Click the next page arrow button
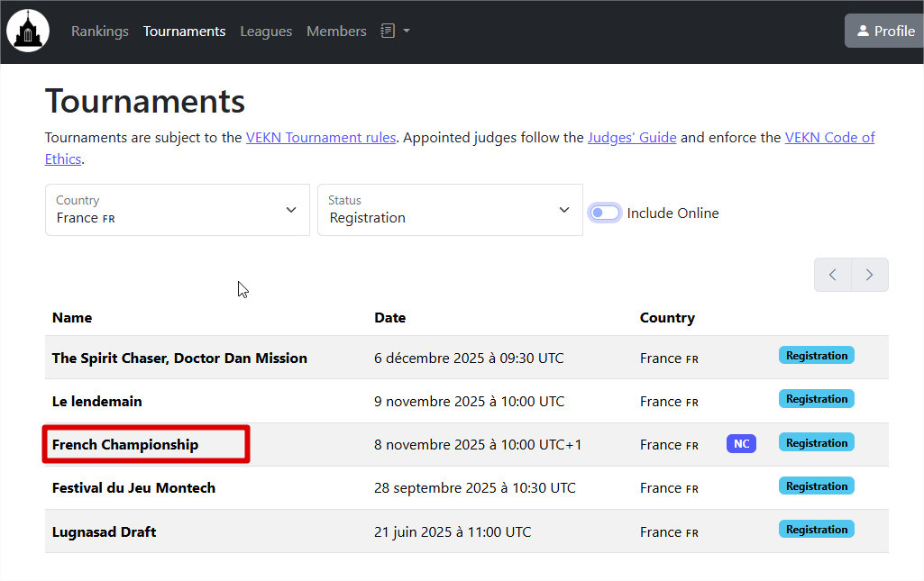Viewport: 924px width, 581px height. [x=869, y=275]
